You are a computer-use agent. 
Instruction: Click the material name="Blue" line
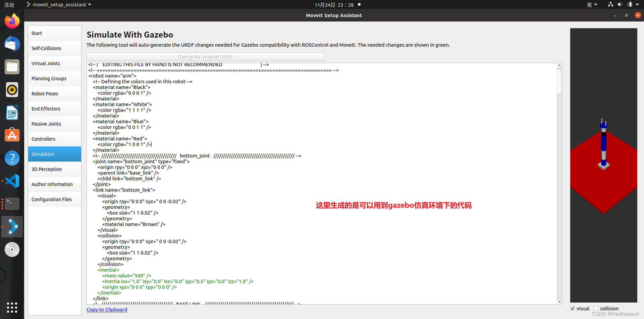click(120, 122)
